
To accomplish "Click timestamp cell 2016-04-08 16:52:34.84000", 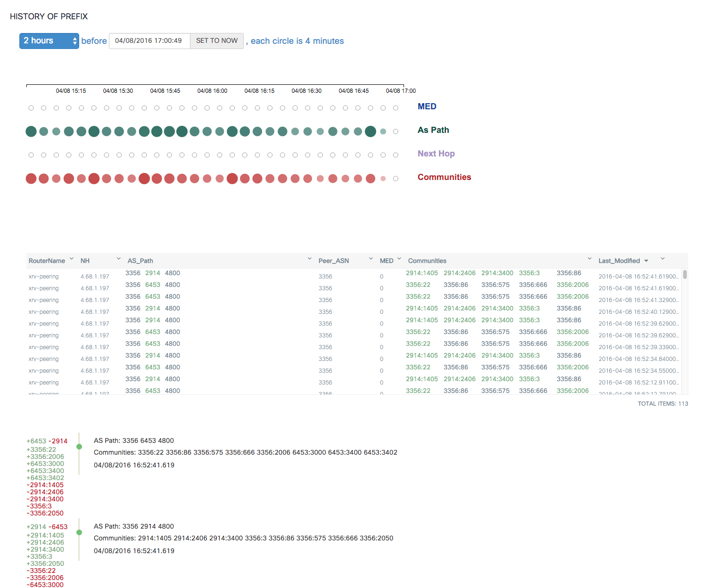I will [639, 359].
